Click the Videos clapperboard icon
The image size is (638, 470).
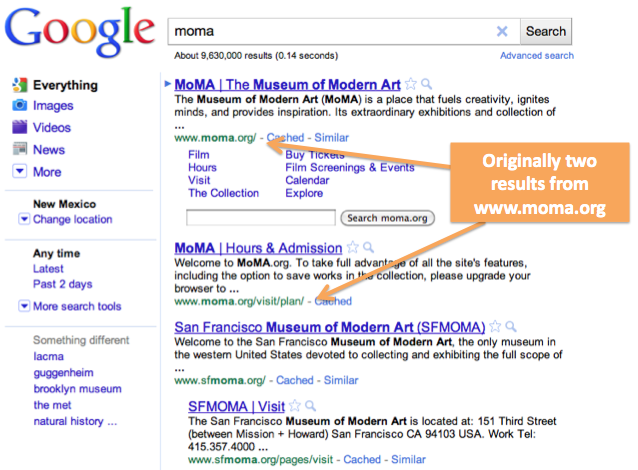20,127
